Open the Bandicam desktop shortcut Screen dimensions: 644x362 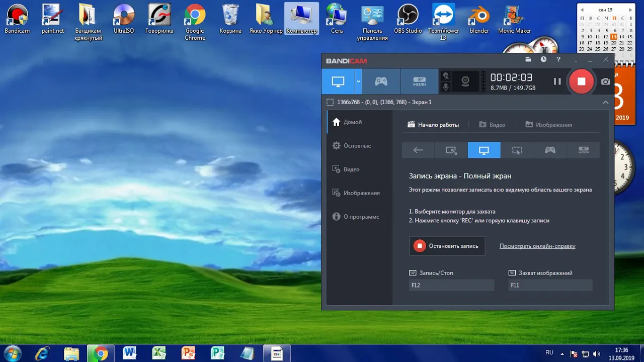pyautogui.click(x=17, y=19)
